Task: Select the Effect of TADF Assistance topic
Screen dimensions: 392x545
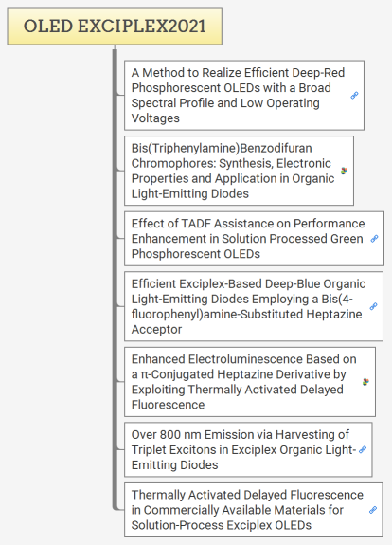Action: click(x=248, y=239)
